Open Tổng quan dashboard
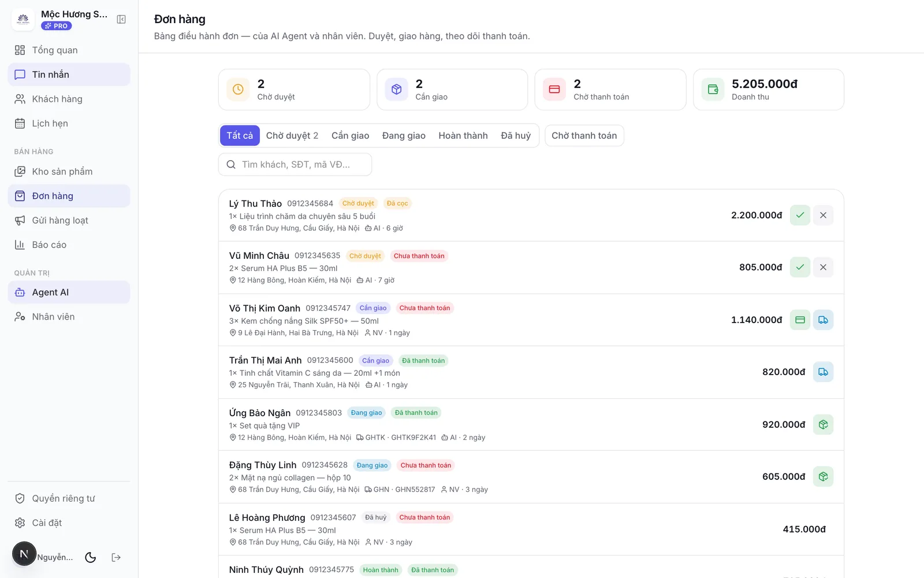Viewport: 924px width, 578px height. (69, 50)
